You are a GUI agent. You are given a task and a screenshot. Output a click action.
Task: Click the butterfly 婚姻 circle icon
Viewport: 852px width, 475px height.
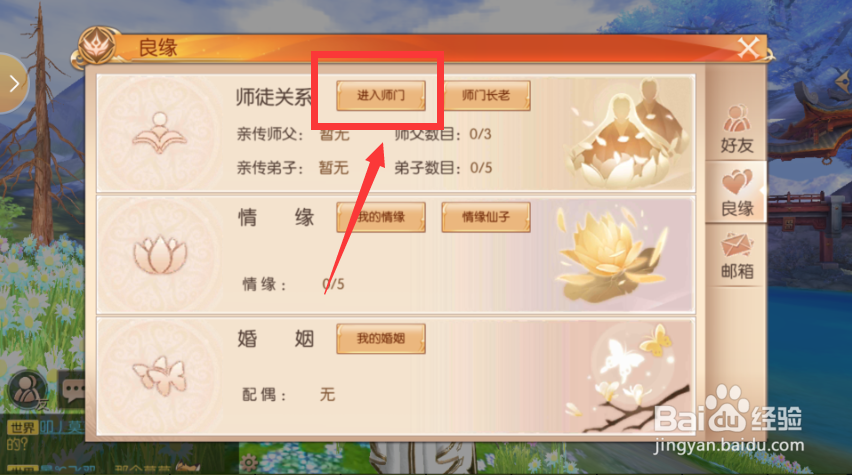(x=160, y=376)
